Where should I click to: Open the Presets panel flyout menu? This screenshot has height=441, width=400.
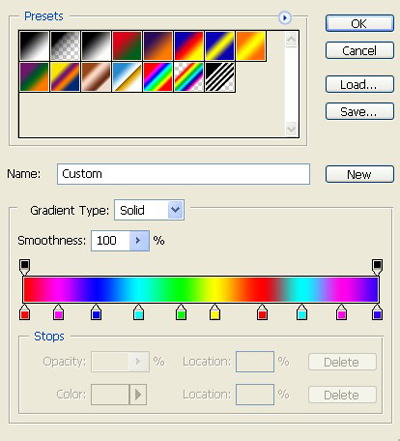285,18
